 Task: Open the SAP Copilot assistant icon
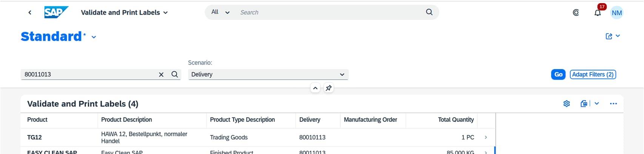click(x=576, y=12)
